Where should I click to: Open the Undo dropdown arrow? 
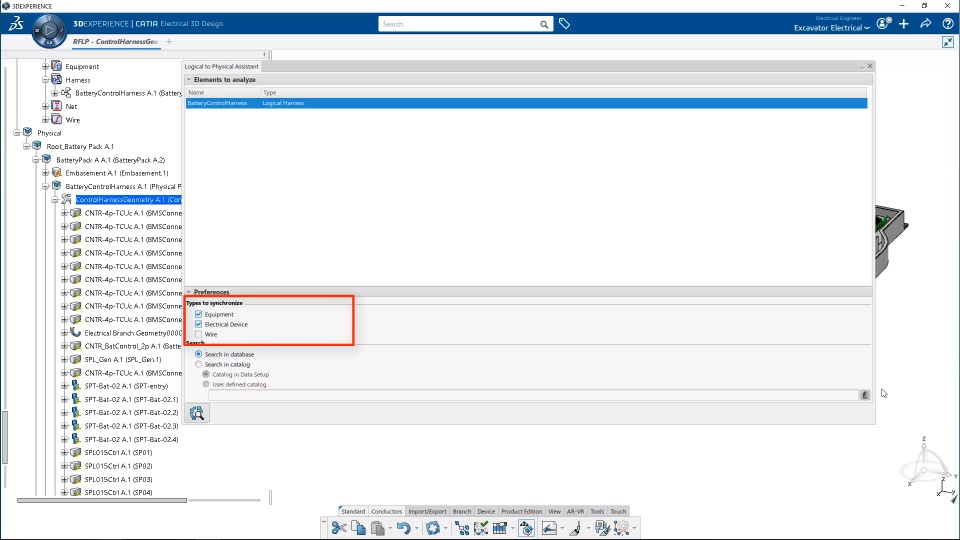[x=416, y=528]
